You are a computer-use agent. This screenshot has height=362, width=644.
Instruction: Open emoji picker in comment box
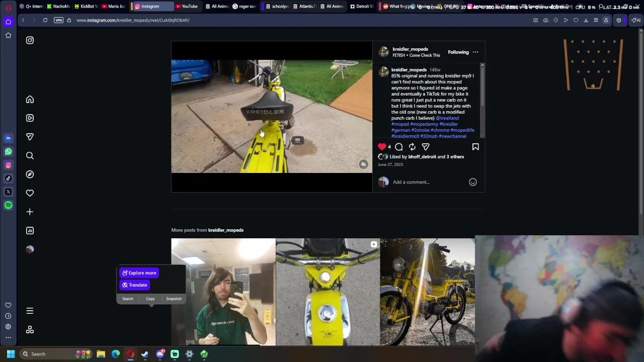click(473, 182)
